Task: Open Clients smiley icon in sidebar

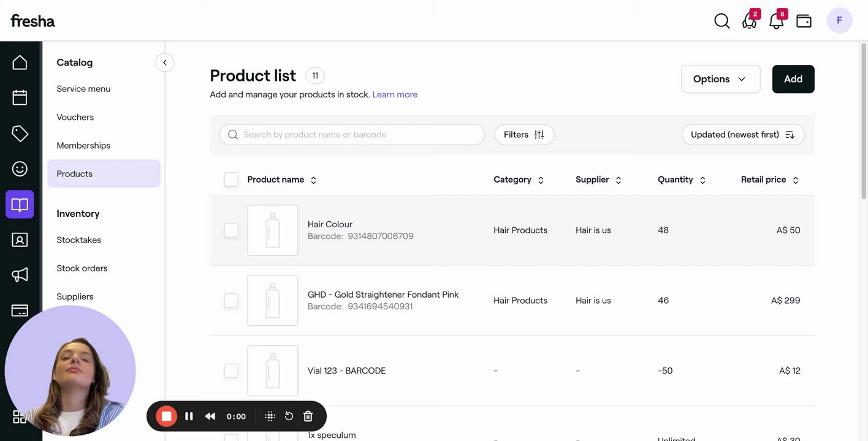Action: coord(20,168)
